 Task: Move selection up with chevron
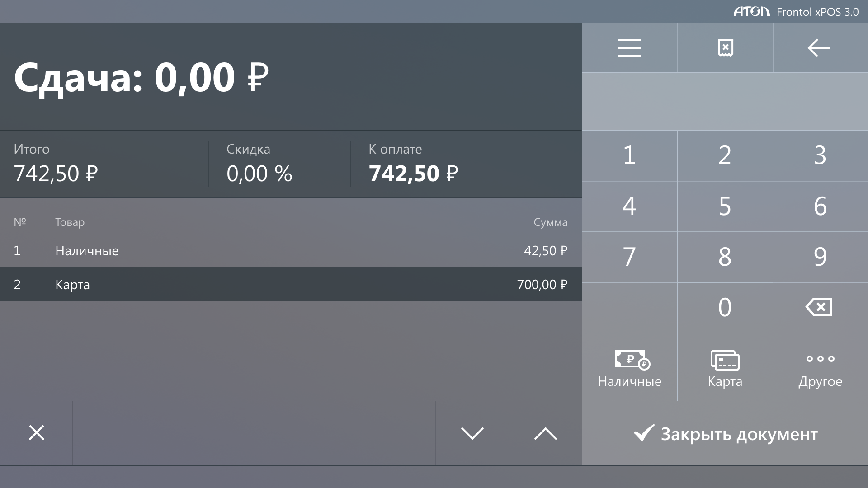coord(545,433)
